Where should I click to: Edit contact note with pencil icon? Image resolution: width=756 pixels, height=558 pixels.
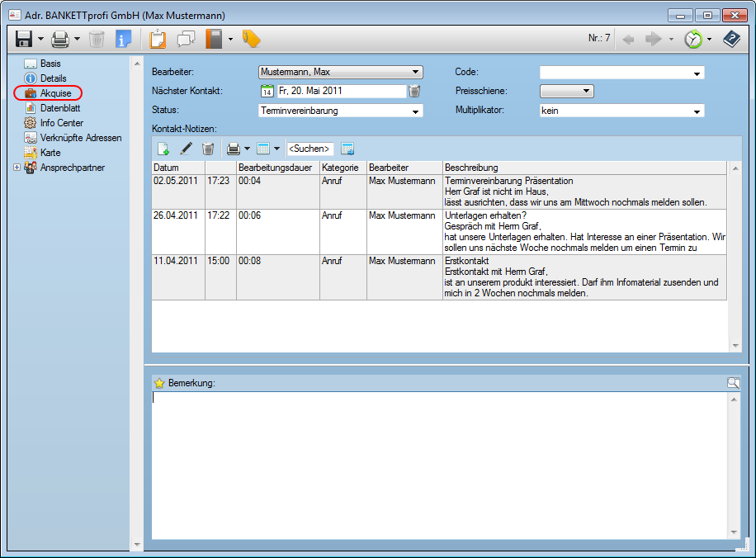(186, 149)
